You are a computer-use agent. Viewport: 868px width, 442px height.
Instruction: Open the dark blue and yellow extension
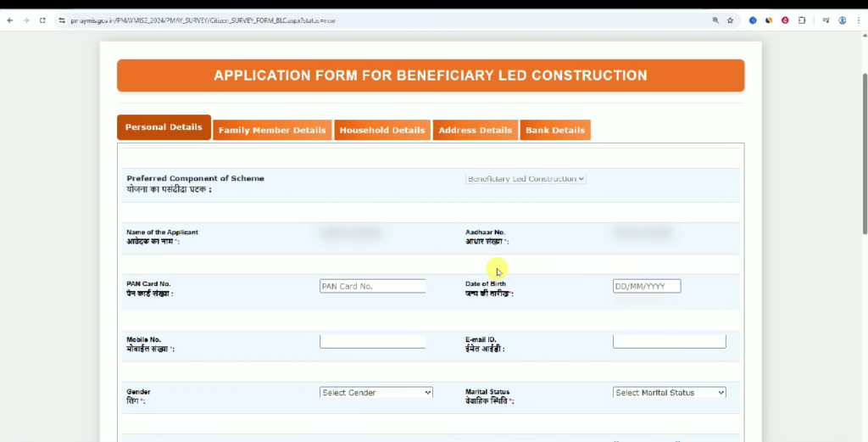(769, 20)
